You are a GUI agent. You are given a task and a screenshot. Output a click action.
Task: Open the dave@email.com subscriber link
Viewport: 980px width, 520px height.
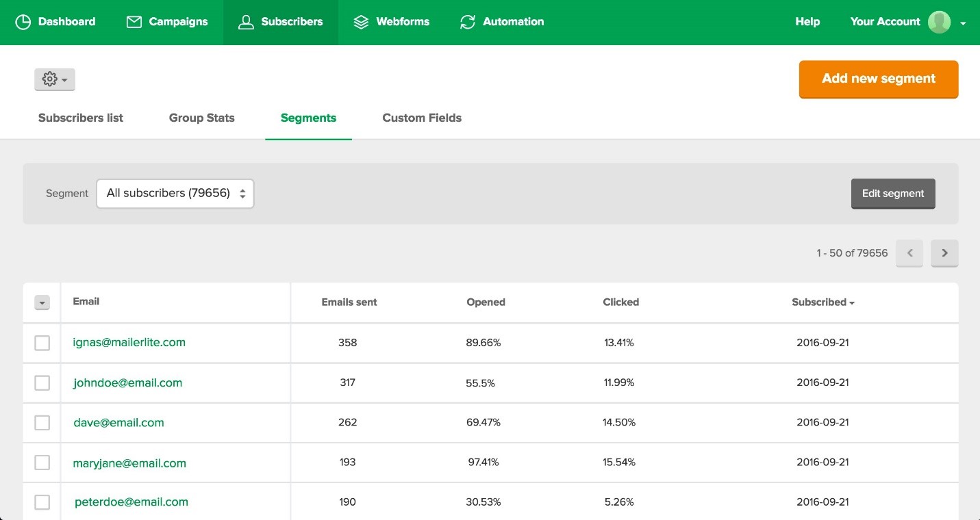pos(119,422)
